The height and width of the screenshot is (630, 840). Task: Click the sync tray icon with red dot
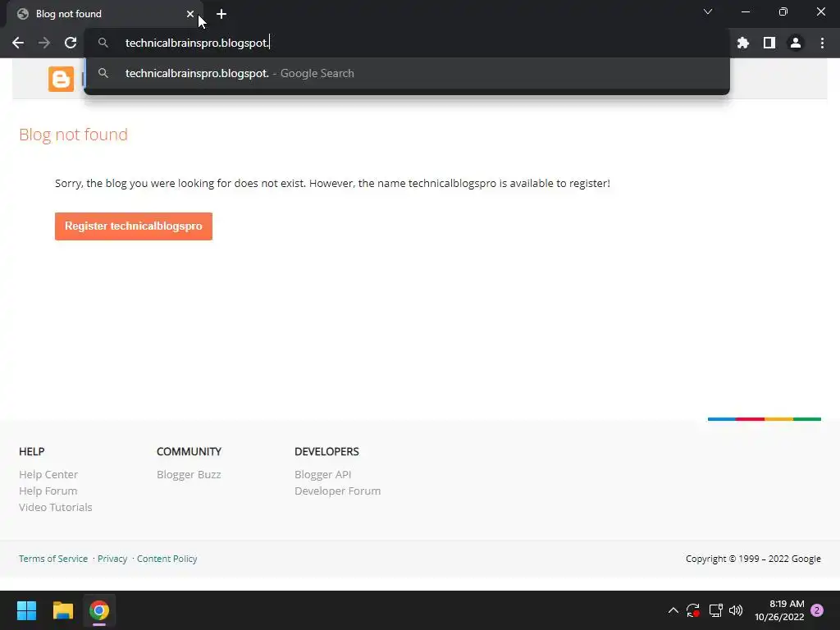693,610
